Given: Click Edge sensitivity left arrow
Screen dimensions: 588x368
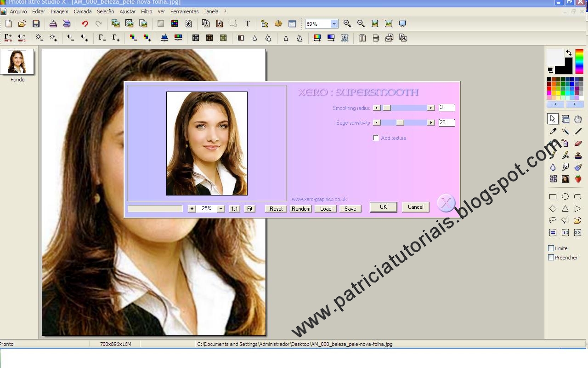Looking at the screenshot, I should 377,123.
